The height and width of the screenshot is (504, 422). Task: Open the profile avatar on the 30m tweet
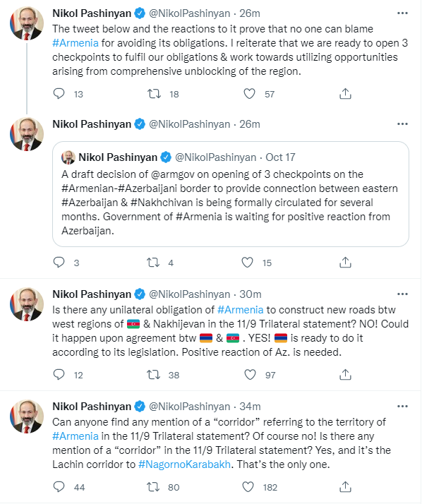[27, 304]
